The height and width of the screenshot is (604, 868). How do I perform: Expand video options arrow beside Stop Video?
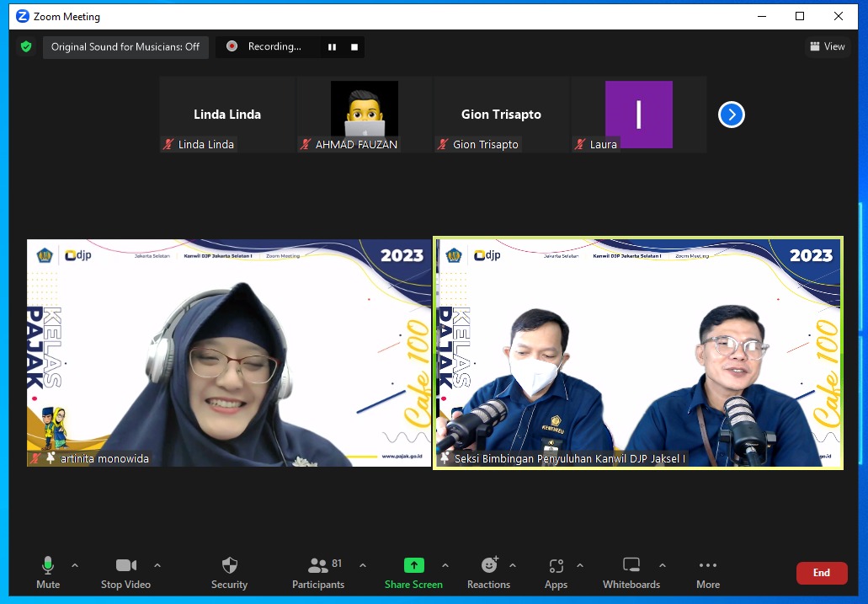pos(157,565)
